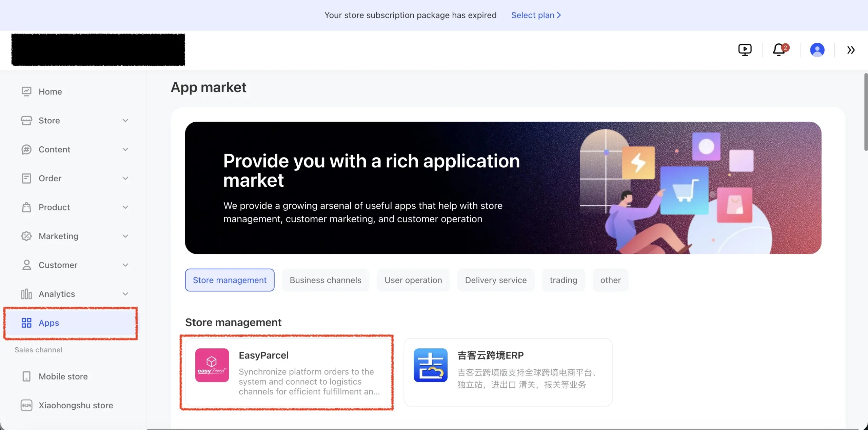This screenshot has height=430, width=868.
Task: Expand the Marketing section chevron
Action: 125,236
